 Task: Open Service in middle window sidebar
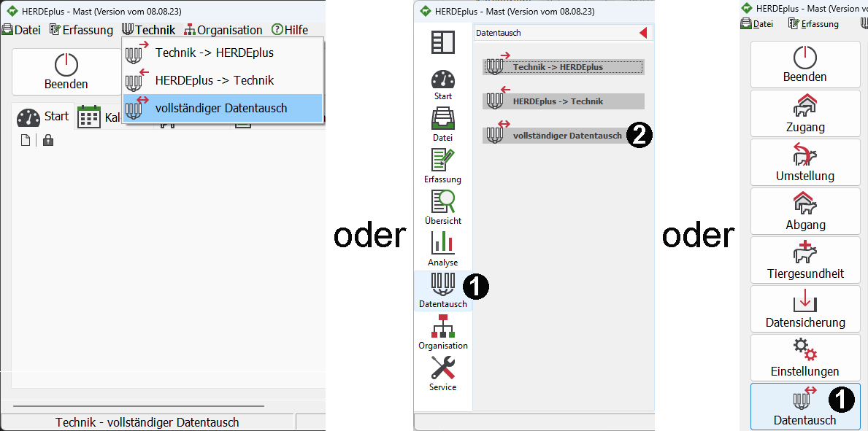tap(443, 374)
